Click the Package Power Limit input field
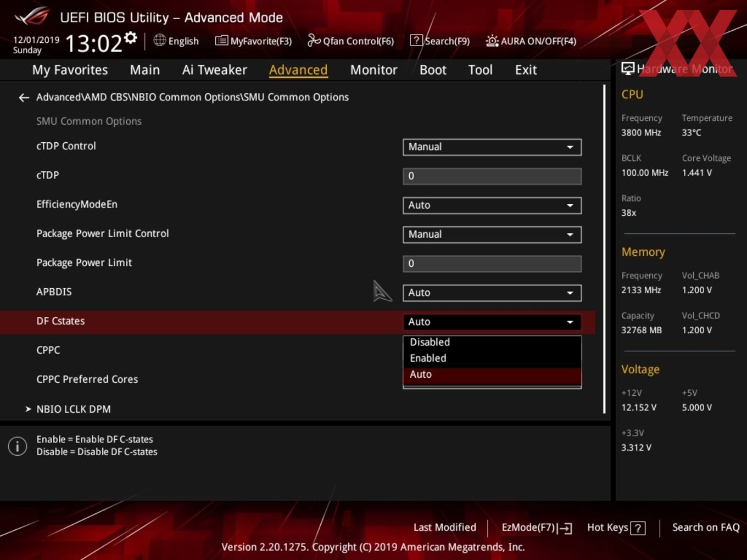 click(492, 264)
